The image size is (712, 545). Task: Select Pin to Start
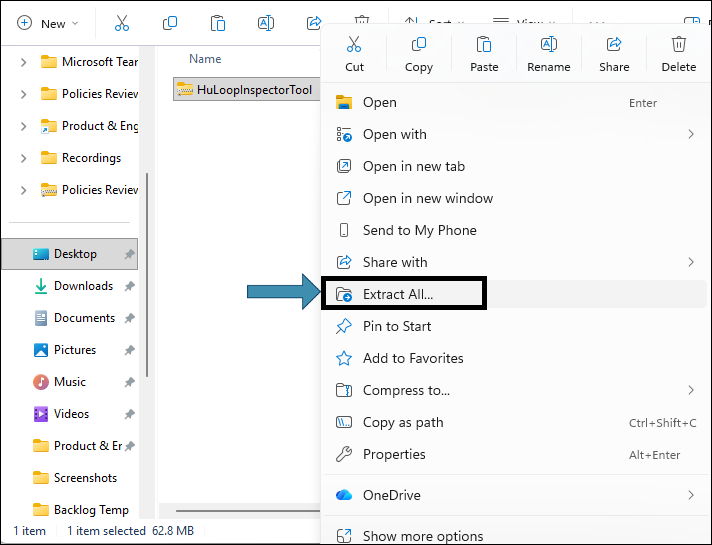[x=516, y=326]
